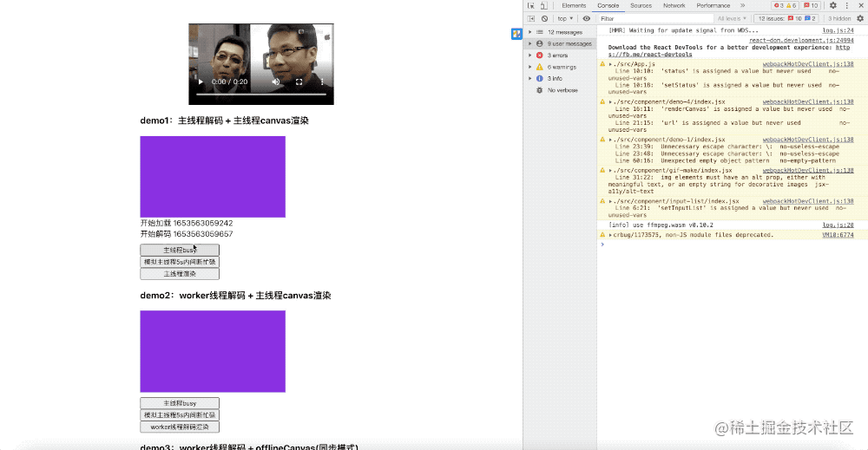Select the Console tab
This screenshot has height=450, width=868.
608,5
